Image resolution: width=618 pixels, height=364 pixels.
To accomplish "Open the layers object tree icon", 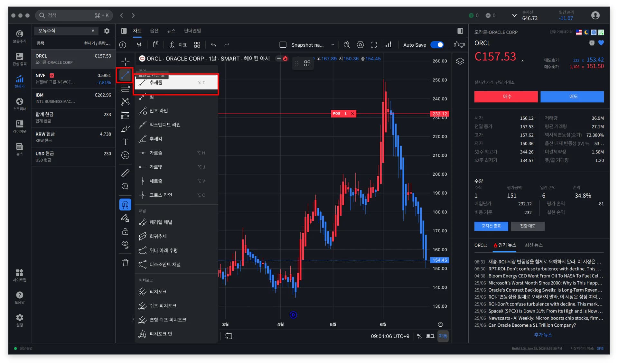I will point(460,61).
